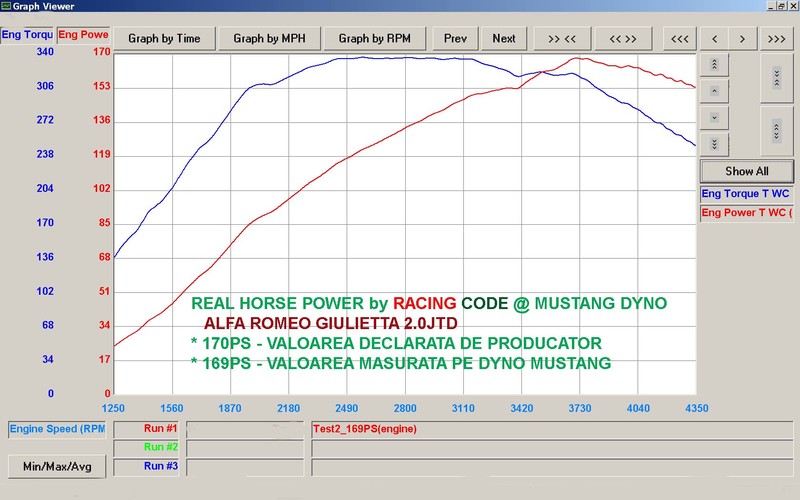Select the Run #2 label
This screenshot has width=800, height=500.
click(146, 447)
